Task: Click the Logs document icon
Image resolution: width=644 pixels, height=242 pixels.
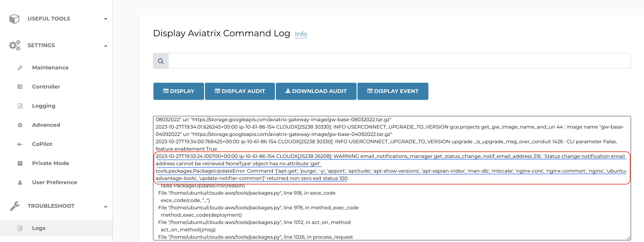Action: coord(20,228)
